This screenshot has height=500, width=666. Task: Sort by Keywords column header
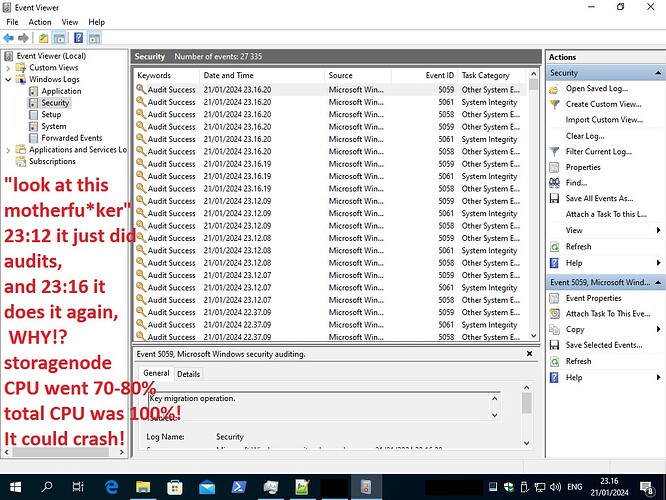click(x=167, y=76)
